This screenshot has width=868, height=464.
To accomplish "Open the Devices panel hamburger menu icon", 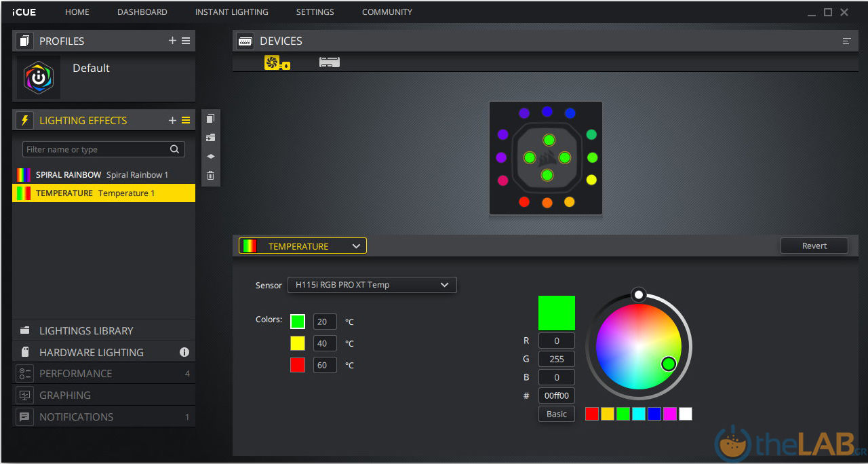I will (846, 41).
